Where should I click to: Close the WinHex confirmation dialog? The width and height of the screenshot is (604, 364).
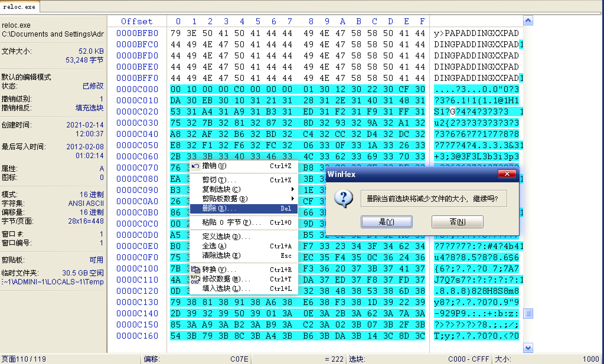pyautogui.click(x=507, y=174)
